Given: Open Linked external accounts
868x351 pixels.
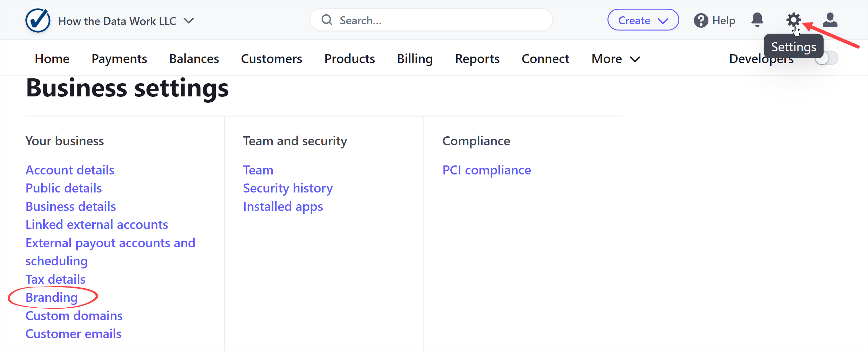Looking at the screenshot, I should point(97,224).
